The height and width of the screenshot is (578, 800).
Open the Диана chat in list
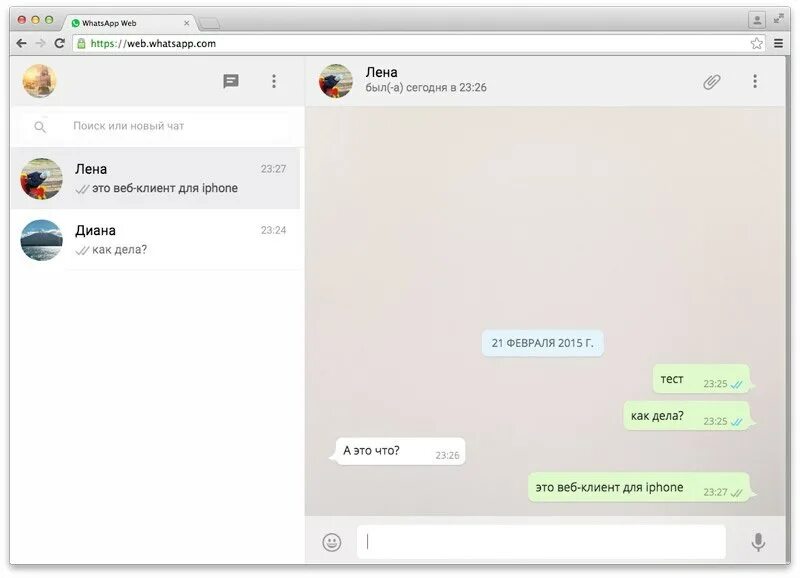pyautogui.click(x=155, y=240)
